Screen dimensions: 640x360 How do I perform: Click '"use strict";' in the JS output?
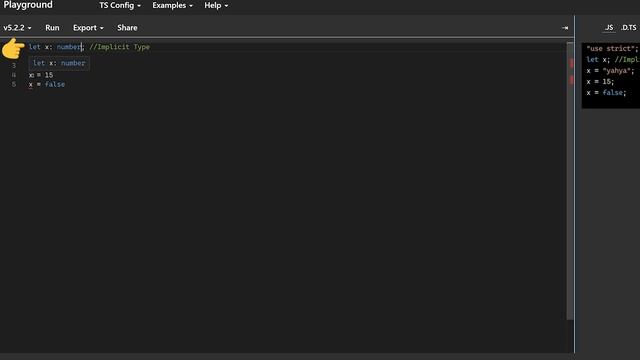(612, 49)
